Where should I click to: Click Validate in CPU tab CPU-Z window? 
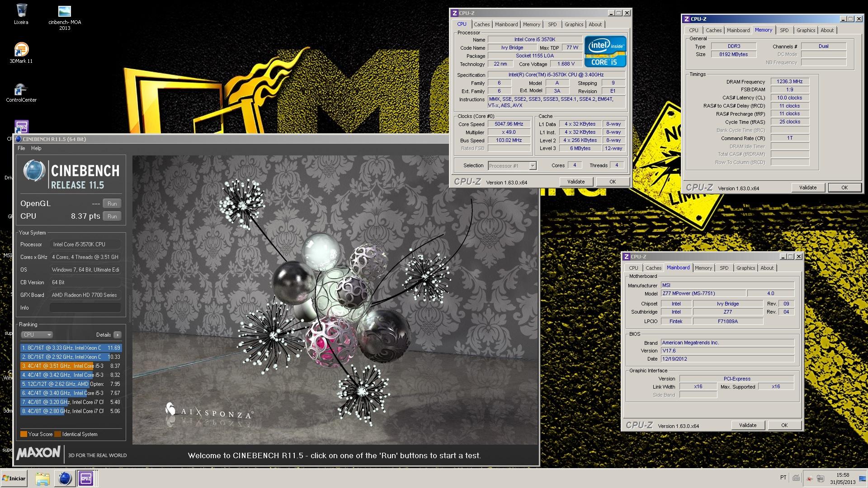coord(576,182)
